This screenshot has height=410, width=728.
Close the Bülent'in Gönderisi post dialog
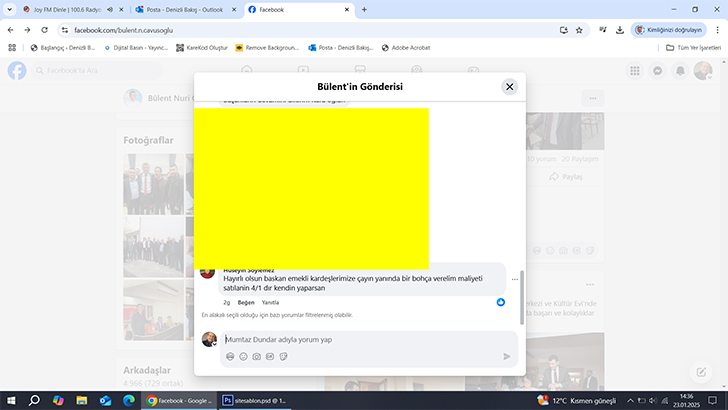(x=510, y=87)
